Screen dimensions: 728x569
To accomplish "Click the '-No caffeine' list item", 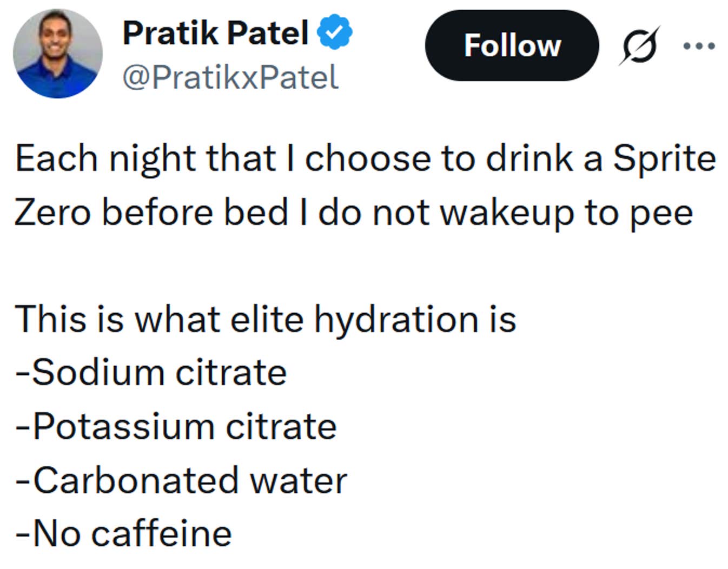I will pyautogui.click(x=123, y=532).
